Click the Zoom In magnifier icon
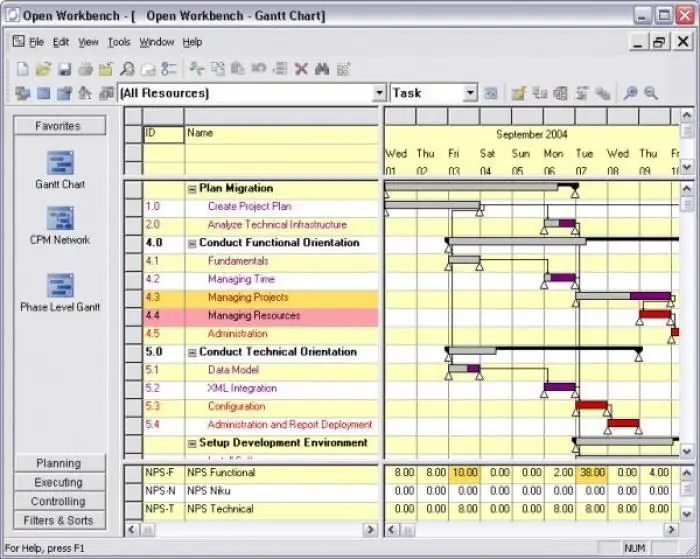 (630, 93)
